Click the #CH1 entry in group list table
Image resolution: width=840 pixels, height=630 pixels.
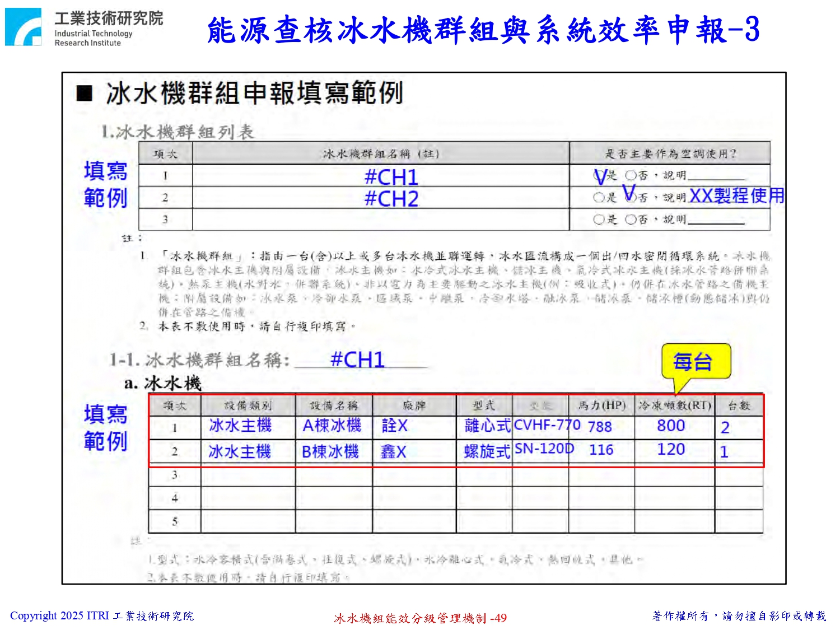click(391, 178)
